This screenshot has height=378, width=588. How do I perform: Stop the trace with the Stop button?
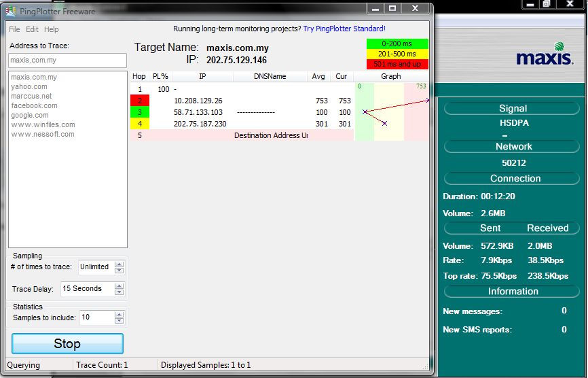pos(67,343)
